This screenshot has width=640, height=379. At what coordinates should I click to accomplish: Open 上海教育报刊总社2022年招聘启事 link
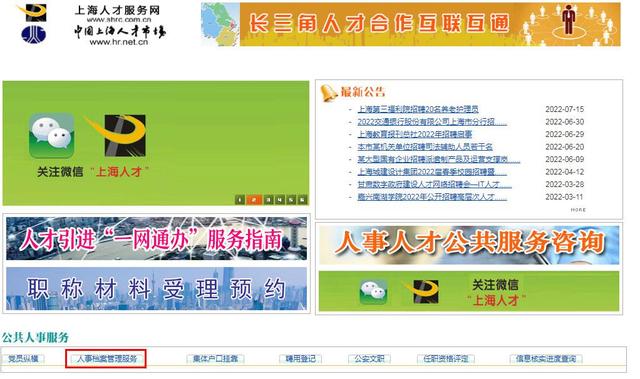[415, 134]
